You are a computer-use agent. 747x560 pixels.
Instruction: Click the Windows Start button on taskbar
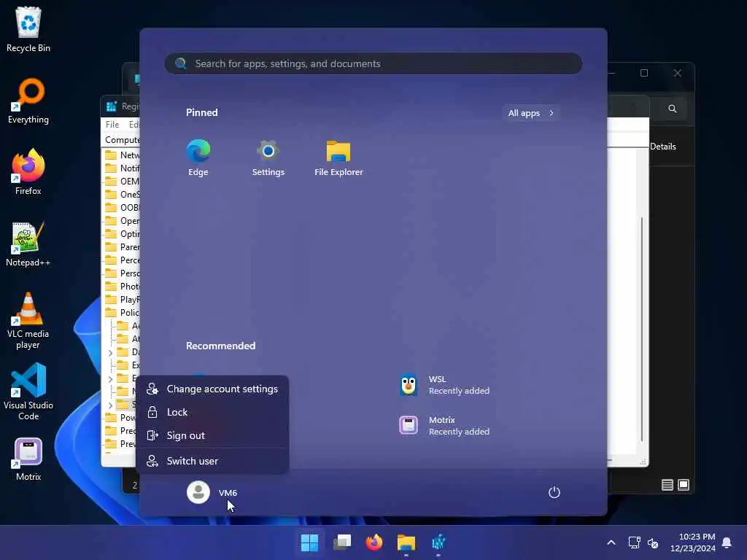coord(309,542)
